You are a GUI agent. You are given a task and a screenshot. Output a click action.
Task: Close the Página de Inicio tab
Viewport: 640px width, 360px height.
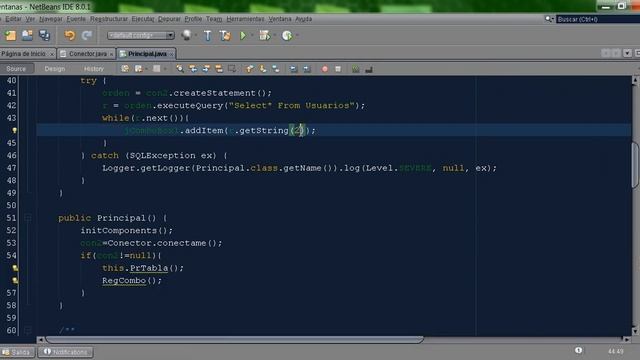[x=52, y=54]
